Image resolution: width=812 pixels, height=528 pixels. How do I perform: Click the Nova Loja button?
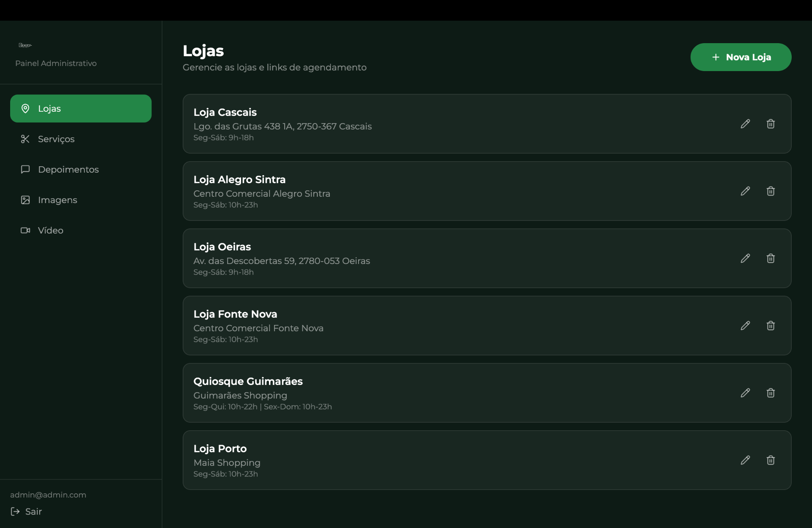click(x=741, y=57)
